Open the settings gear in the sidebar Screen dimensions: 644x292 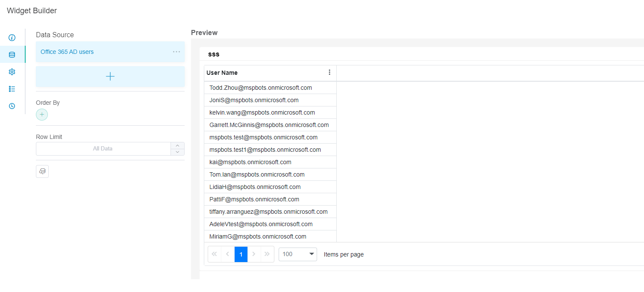tap(12, 72)
